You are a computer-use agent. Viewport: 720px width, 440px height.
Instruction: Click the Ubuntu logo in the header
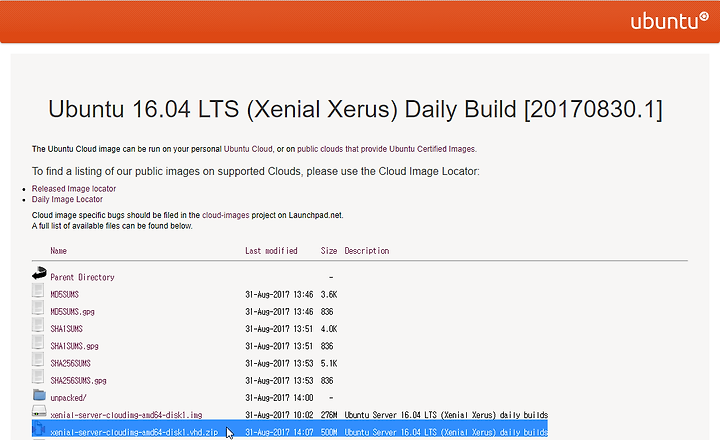[x=669, y=21]
